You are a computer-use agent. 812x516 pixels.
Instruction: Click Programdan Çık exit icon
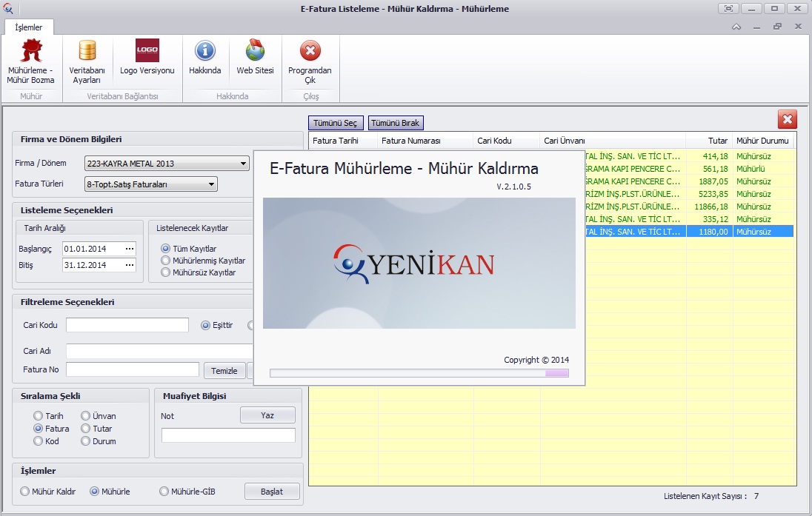coord(310,52)
